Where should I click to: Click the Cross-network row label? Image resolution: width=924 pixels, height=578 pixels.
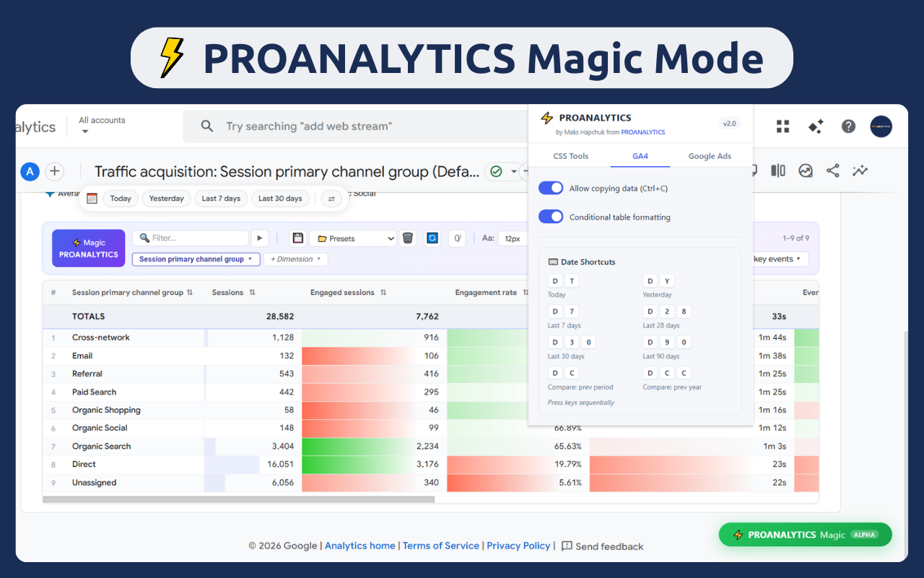pos(101,337)
